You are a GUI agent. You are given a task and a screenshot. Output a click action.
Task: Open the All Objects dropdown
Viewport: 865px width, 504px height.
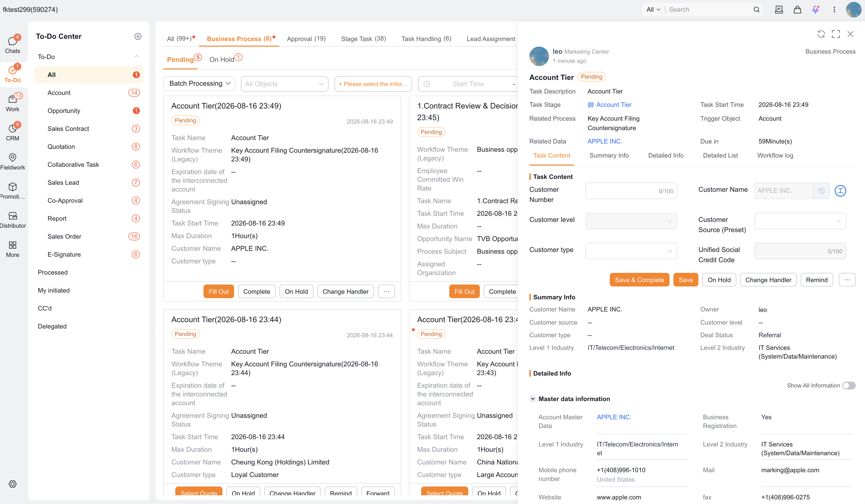pos(285,84)
